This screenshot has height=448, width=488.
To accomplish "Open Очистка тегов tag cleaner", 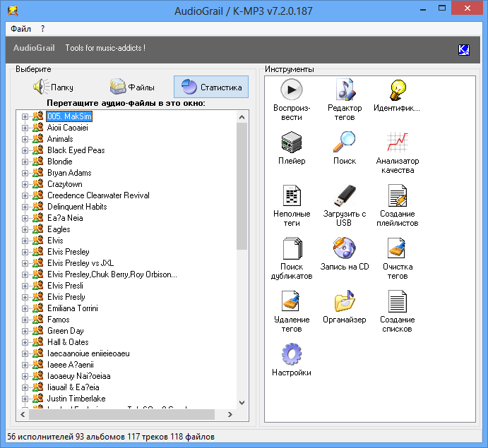I will [398, 258].
